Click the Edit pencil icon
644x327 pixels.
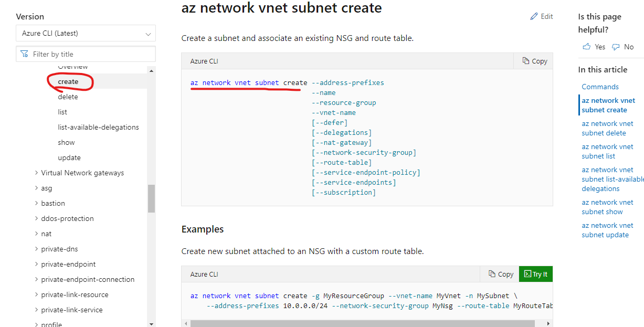tap(534, 16)
